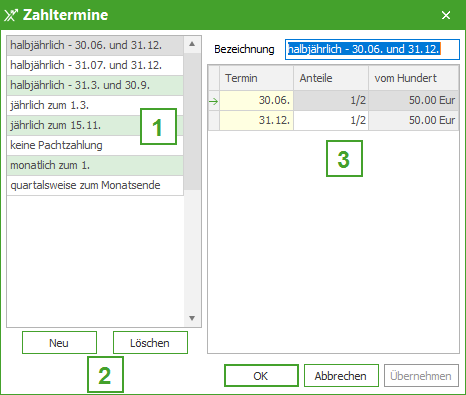466x395 pixels.
Task: Click the 50.00 Eur cell in the 30.06. row
Action: click(x=414, y=100)
